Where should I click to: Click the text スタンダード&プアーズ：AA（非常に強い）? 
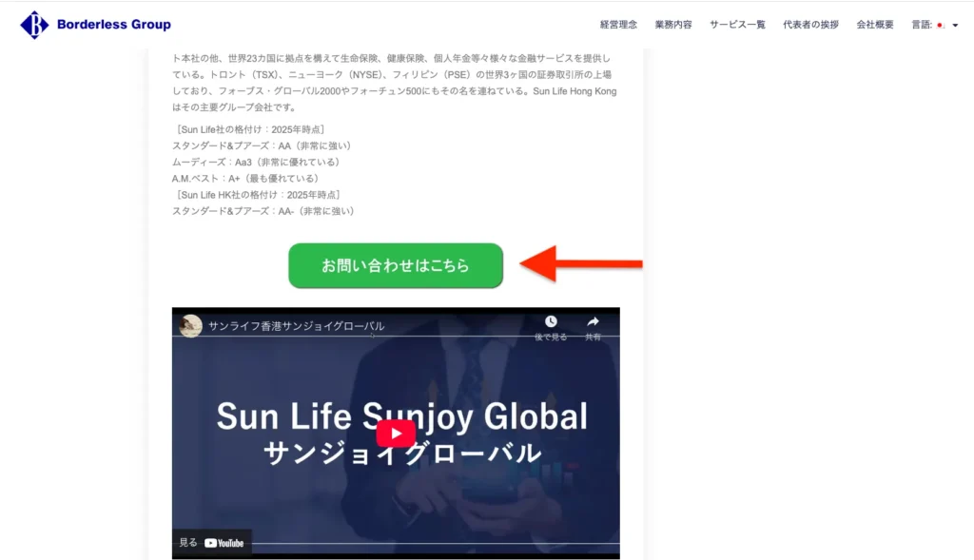[263, 145]
